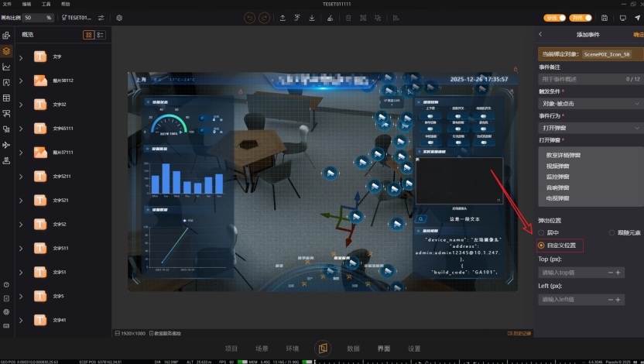Expand the 图片38112 layer row

pos(21,81)
